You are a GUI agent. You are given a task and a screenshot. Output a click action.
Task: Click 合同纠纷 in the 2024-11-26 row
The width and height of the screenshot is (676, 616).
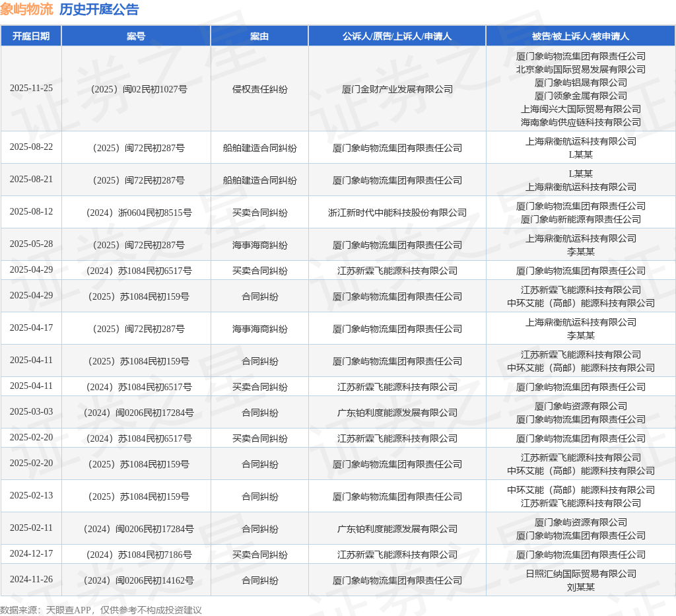pos(259,580)
